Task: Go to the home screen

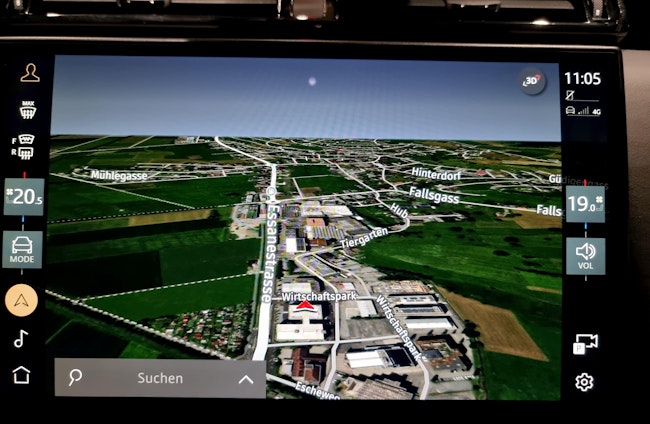Action: coord(21,375)
